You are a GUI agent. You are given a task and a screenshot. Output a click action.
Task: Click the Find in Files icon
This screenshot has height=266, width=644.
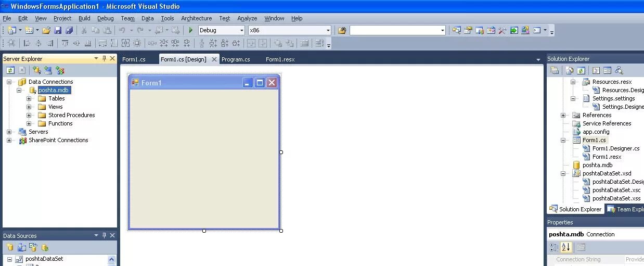click(342, 30)
